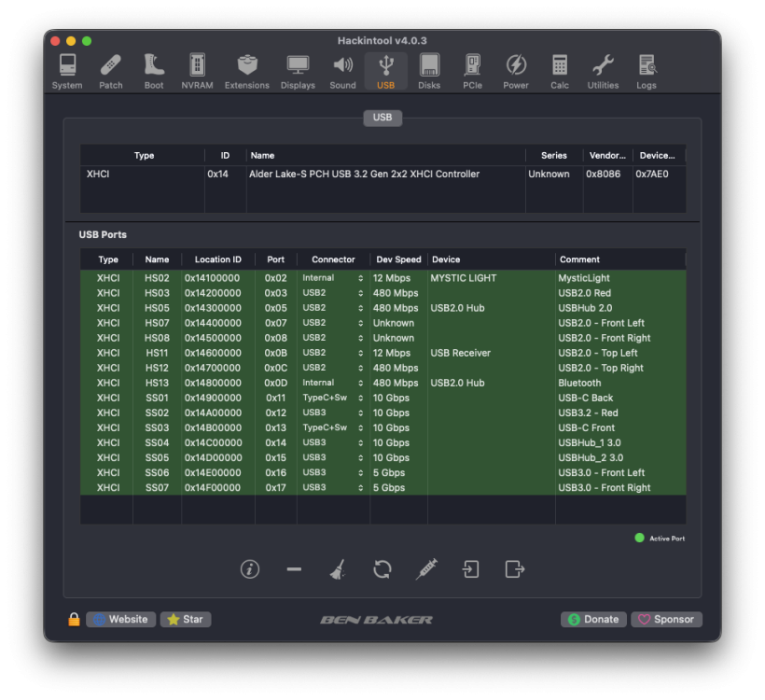Click the Comment column header
Image resolution: width=765 pixels, height=700 pixels.
tap(620, 259)
